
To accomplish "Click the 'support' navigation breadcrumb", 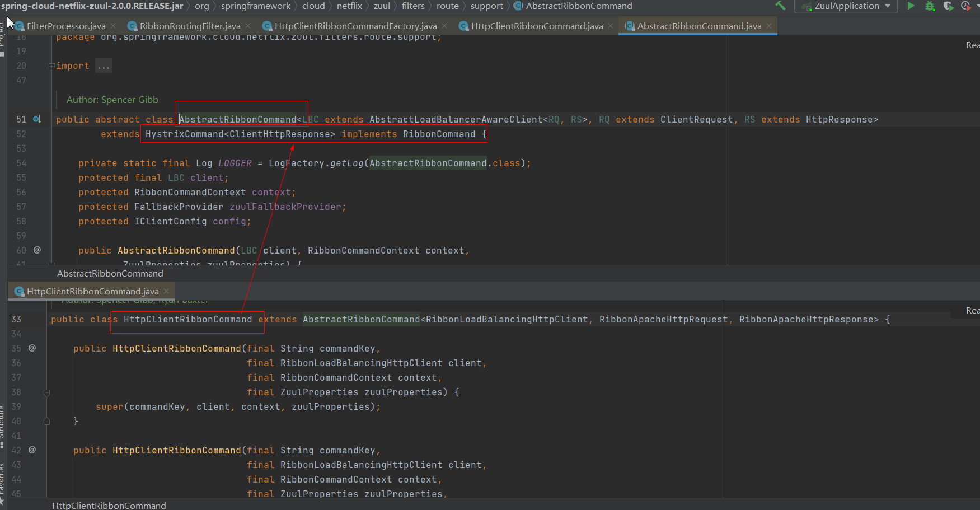I will pyautogui.click(x=487, y=6).
